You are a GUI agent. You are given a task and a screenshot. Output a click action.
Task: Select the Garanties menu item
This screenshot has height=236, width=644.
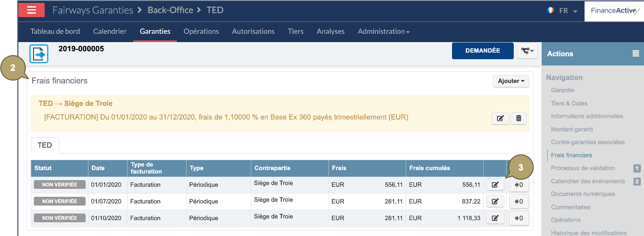coord(155,31)
